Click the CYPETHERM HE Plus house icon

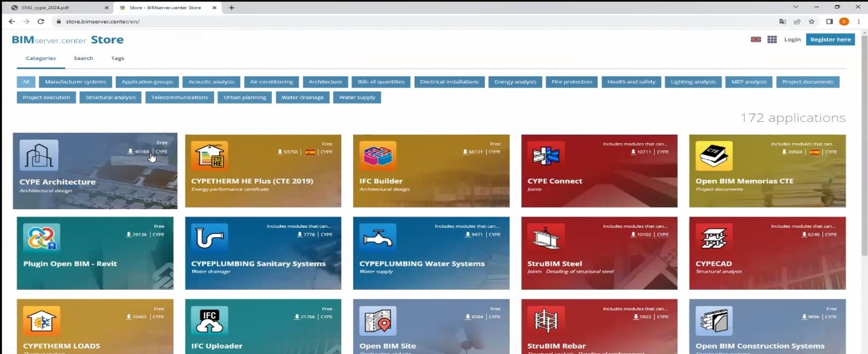[x=210, y=156]
